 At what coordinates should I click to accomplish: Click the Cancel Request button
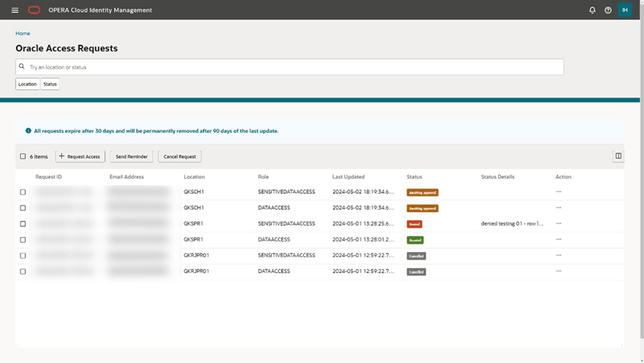point(179,156)
